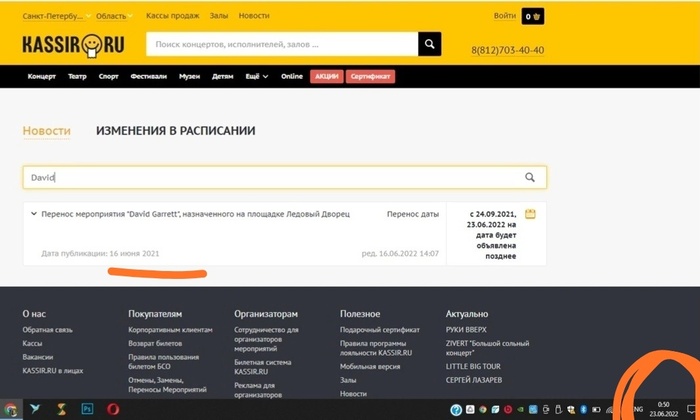Open Билетная система KASSIR.RU link
The image size is (700, 420).
(x=262, y=366)
